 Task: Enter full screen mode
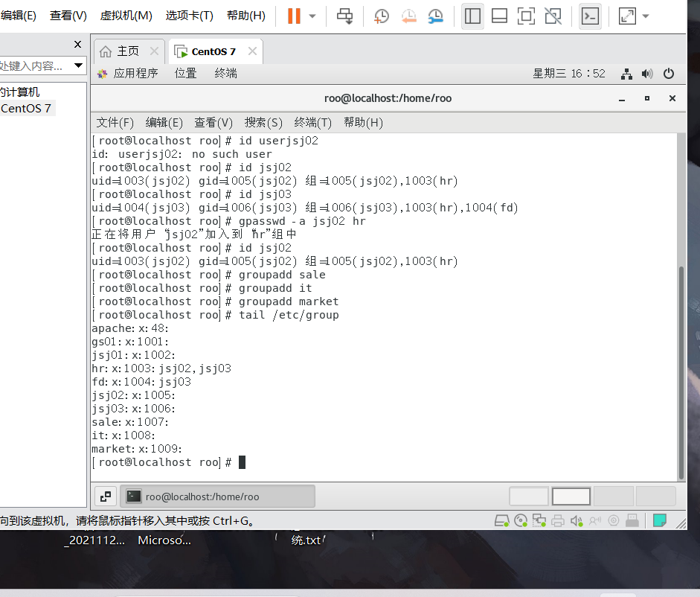[x=526, y=16]
